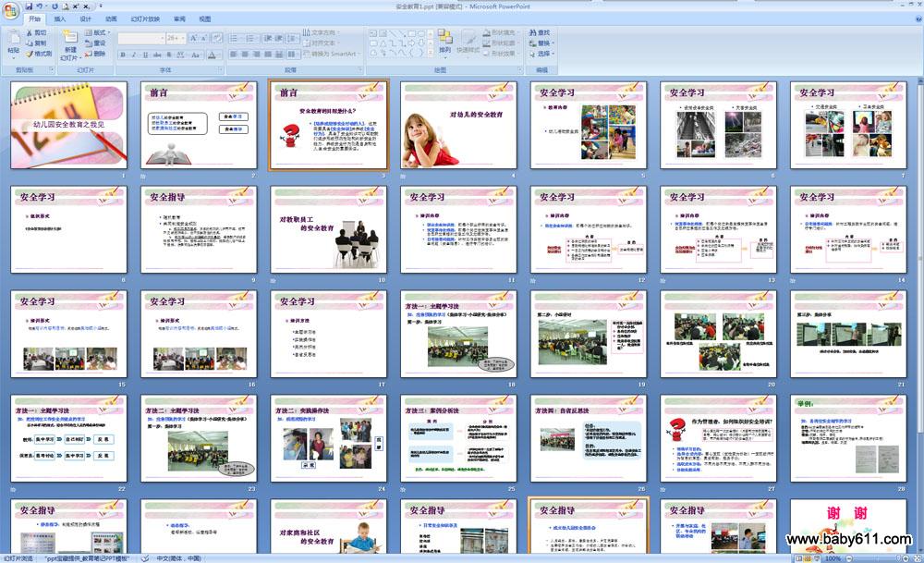Toggle center text alignment
924x563 pixels.
click(245, 55)
